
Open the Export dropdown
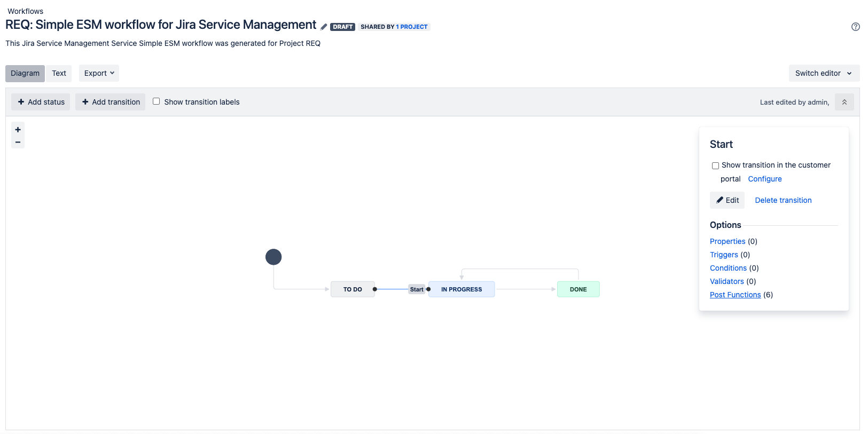pos(99,73)
